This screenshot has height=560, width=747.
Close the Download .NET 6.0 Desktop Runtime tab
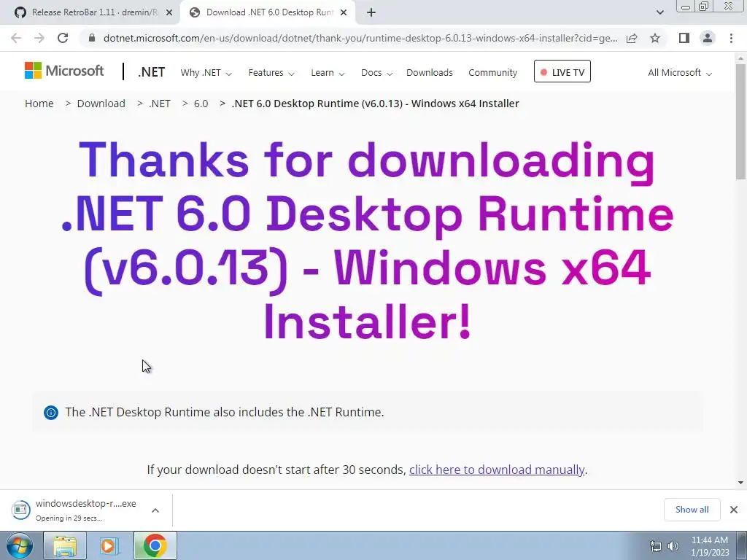[344, 12]
